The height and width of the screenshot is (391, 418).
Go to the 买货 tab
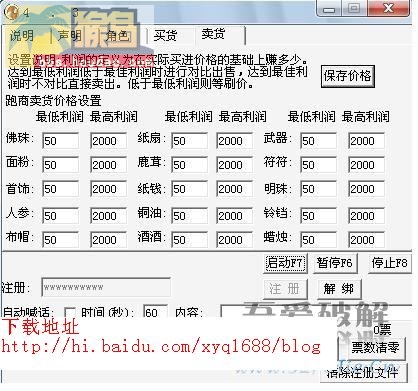165,35
